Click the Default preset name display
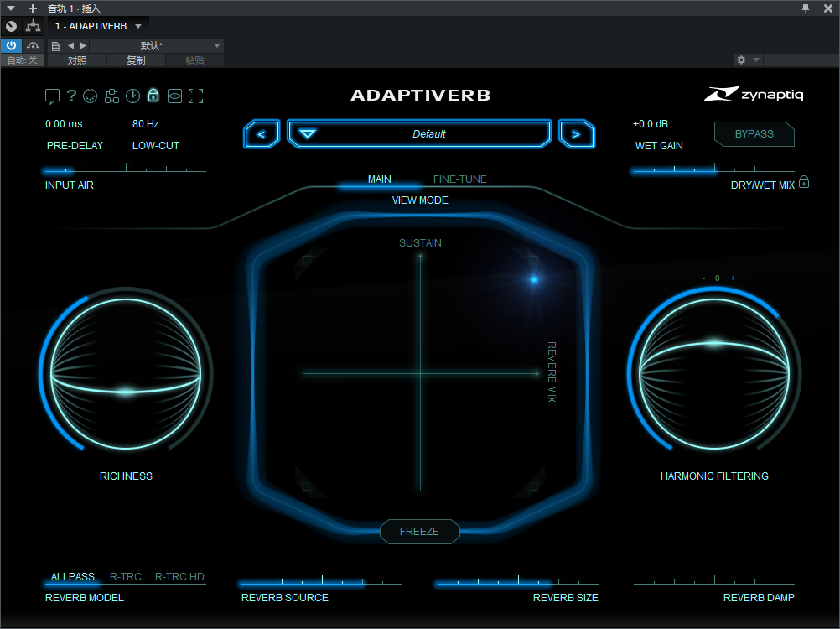This screenshot has width=840, height=629. 429,134
